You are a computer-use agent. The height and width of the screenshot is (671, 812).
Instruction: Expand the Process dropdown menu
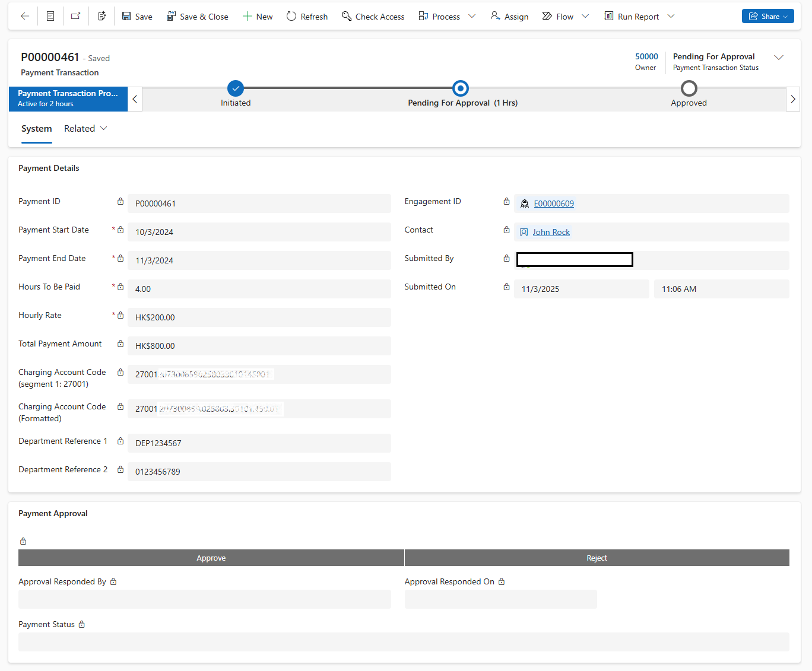tap(472, 17)
